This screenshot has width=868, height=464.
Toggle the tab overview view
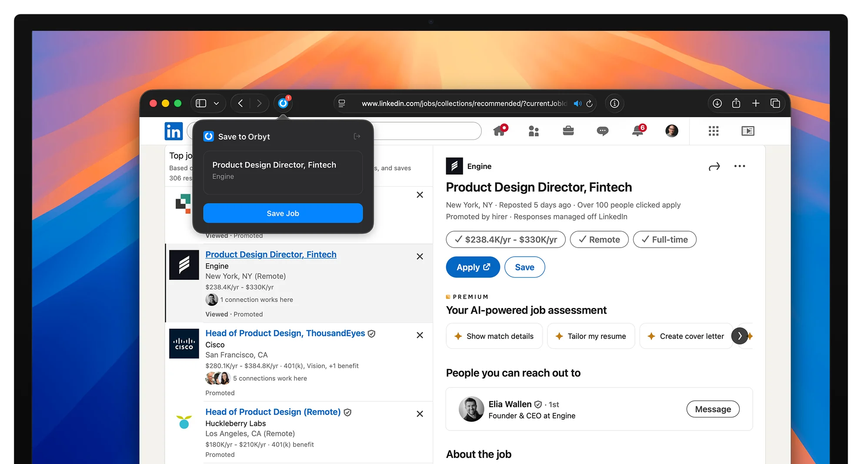(x=775, y=103)
